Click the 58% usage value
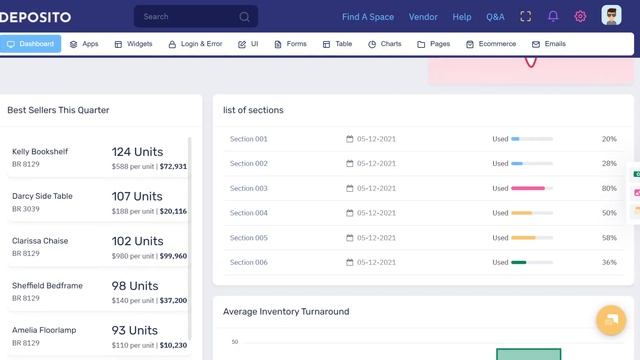 click(609, 238)
